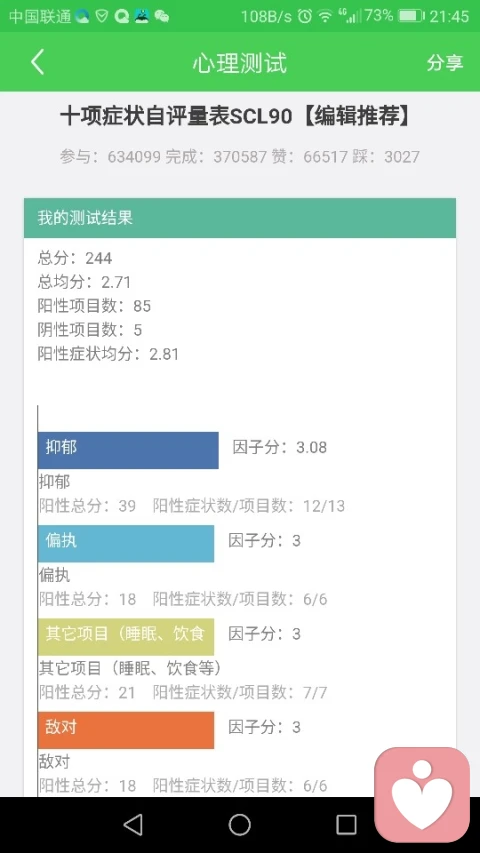Tap the 心理测试 page title
The image size is (480, 853).
tap(239, 63)
